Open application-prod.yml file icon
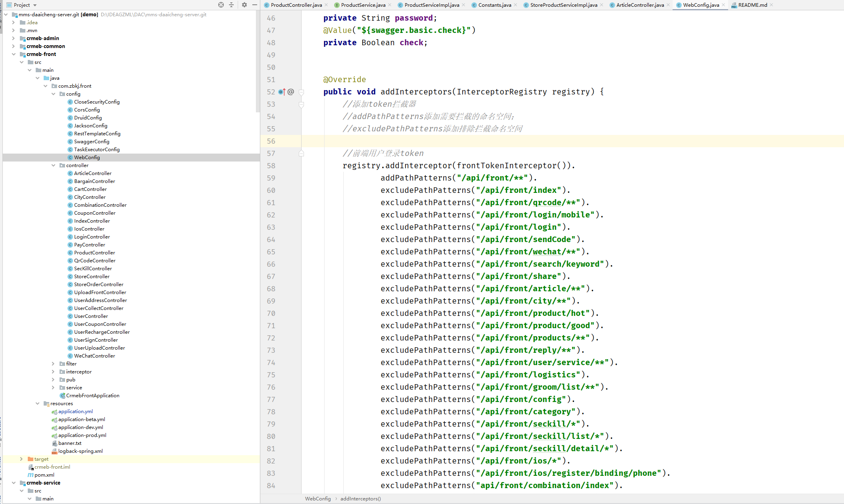 pyautogui.click(x=54, y=435)
